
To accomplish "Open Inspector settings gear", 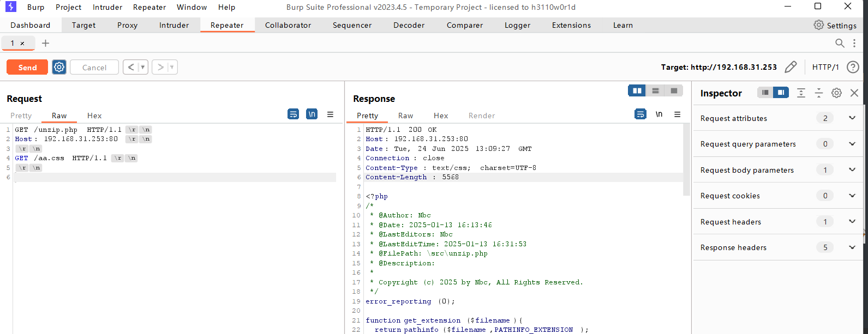I will 836,93.
